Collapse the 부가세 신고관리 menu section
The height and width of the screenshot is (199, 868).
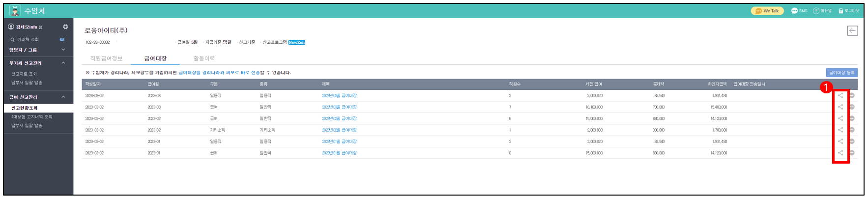[x=63, y=63]
